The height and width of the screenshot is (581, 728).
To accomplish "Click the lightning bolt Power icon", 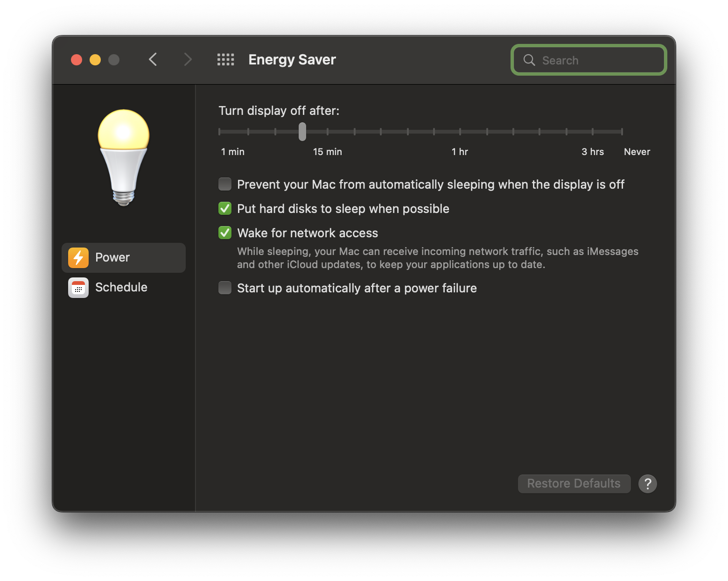I will click(x=78, y=258).
